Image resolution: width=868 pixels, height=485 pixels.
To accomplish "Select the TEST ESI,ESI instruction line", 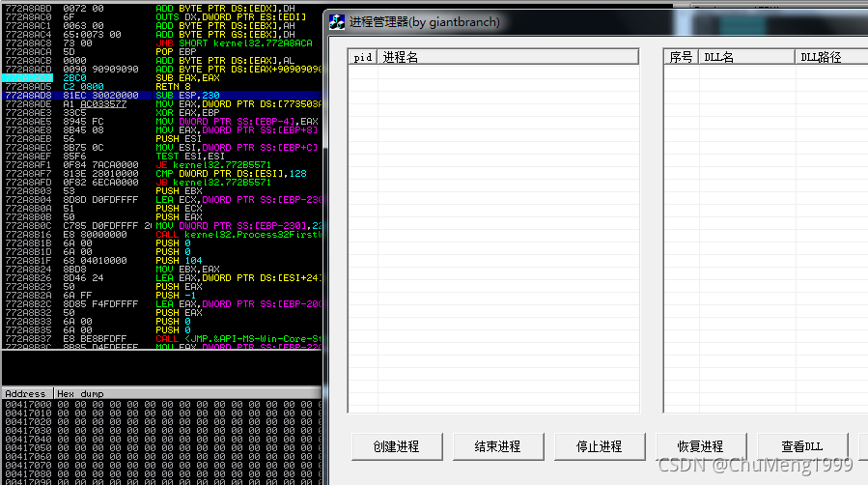I will point(161,157).
